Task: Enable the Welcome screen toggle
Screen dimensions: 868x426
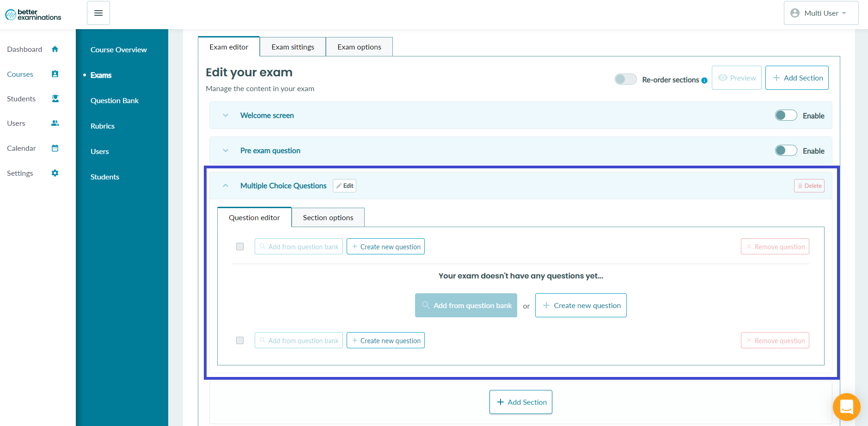Action: point(786,115)
